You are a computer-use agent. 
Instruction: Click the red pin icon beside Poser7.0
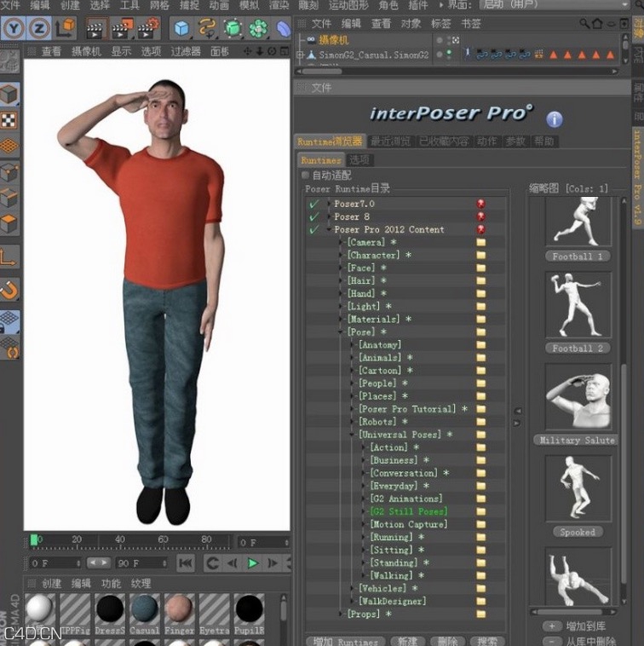click(480, 204)
